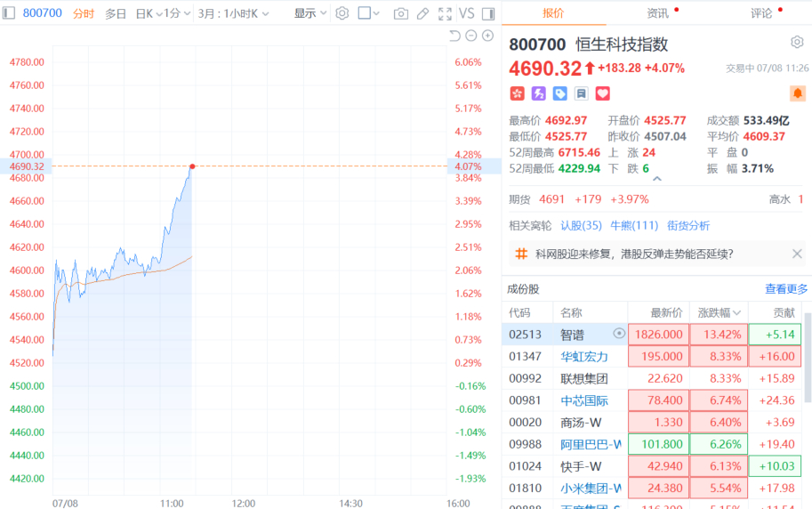
Task: Open 牛熊(111) link
Action: coord(634,225)
